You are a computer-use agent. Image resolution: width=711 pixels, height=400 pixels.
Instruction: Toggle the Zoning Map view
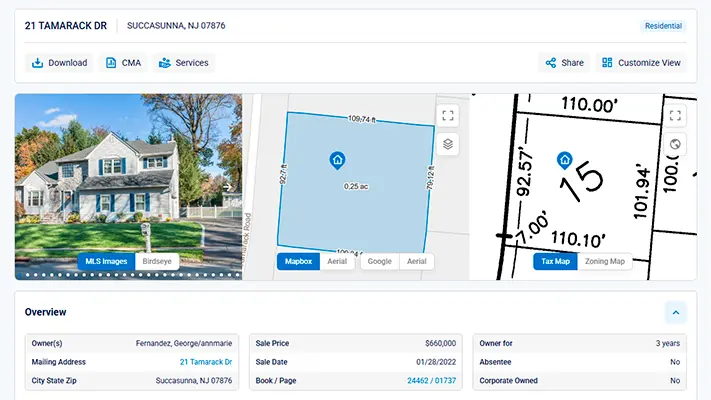pos(604,261)
